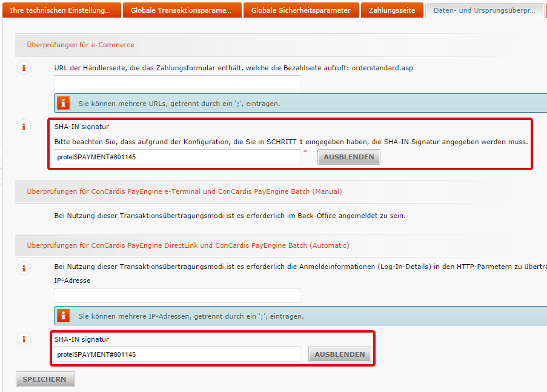Click orange info icon in IP-Adressen hint
Screen dimensions: 547x392
[x=63, y=316]
